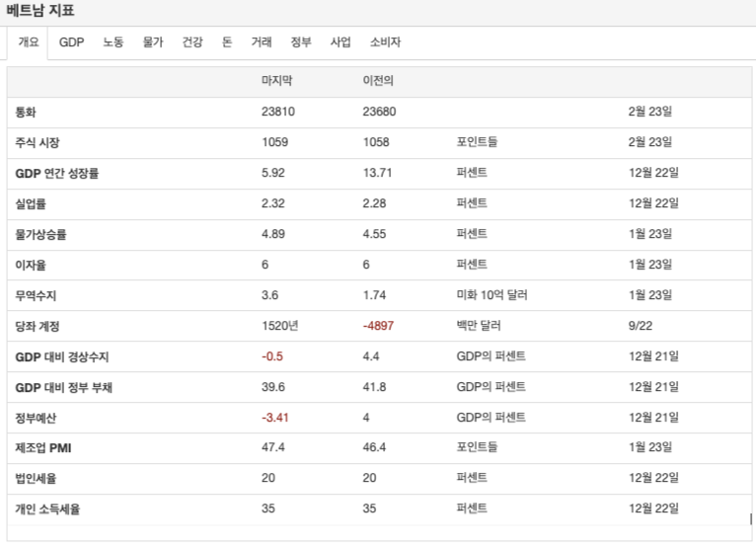Click the 39.6 government debt value
756x548 pixels.
[x=273, y=387]
